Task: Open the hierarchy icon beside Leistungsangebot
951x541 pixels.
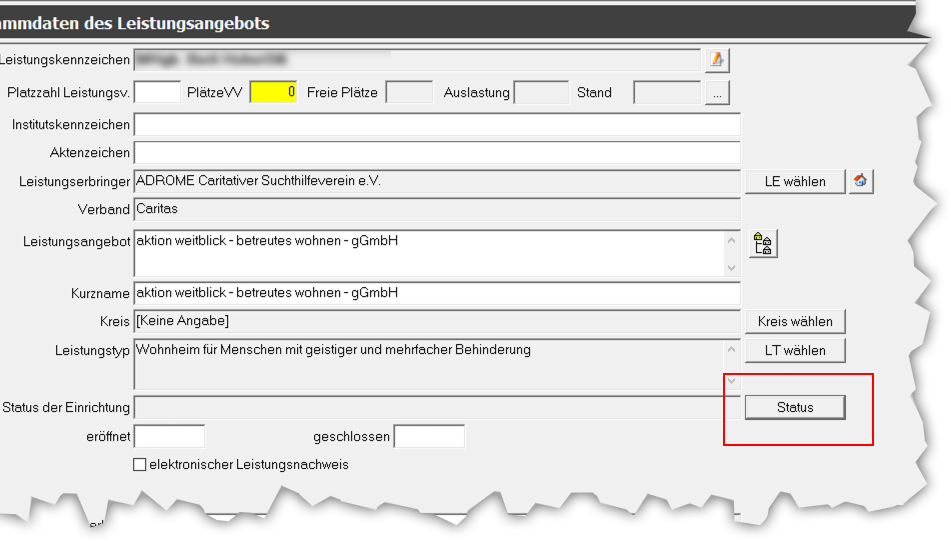Action: [763, 243]
